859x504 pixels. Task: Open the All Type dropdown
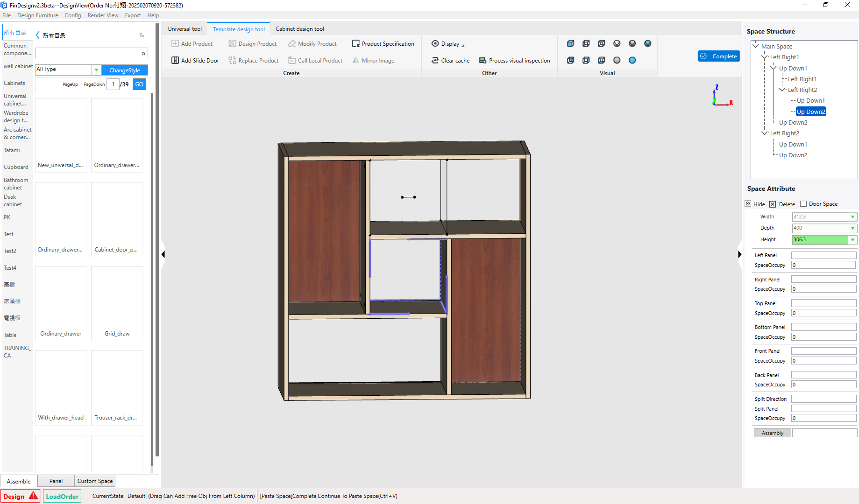tap(96, 70)
